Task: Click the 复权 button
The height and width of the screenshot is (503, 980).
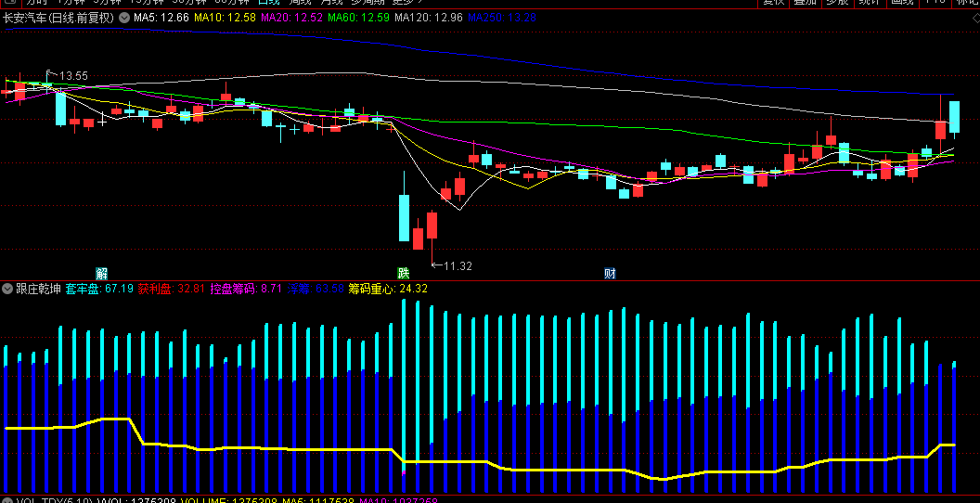Action: tap(772, 3)
